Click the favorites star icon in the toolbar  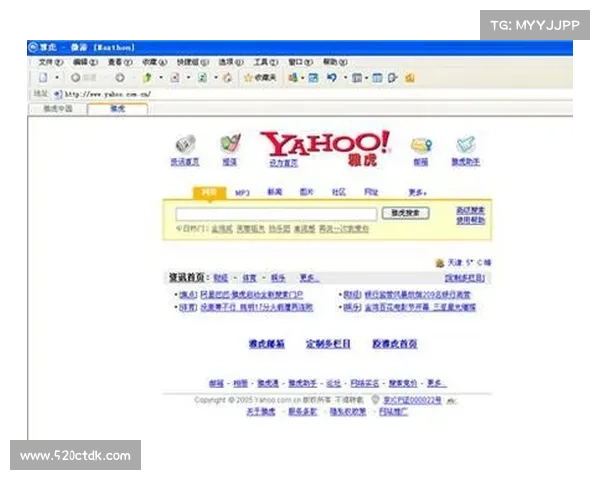[x=247, y=77]
